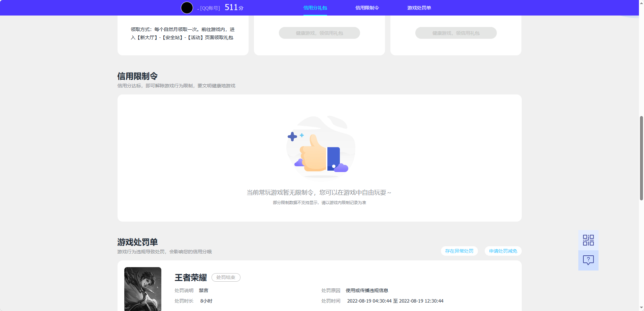The image size is (644, 311).
Task: Click the 8小时 penalty duration value
Action: (x=206, y=301)
